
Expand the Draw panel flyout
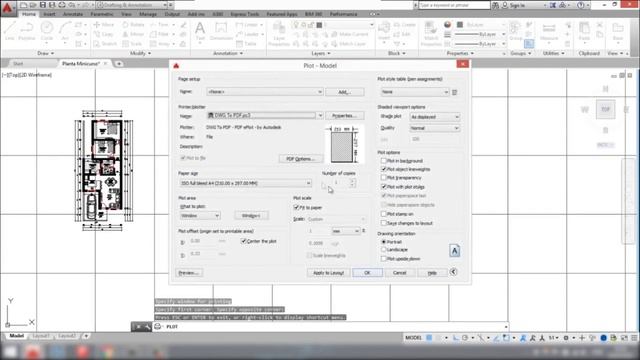click(46, 53)
